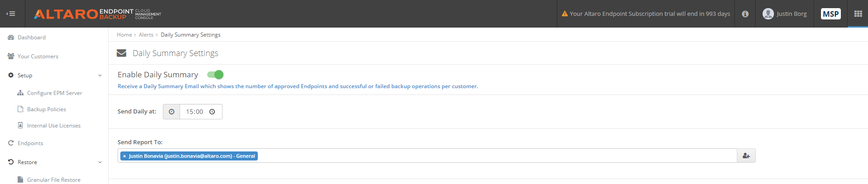The width and height of the screenshot is (868, 184).
Task: Collapse the sidebar with the hamburger icon
Action: tap(11, 14)
